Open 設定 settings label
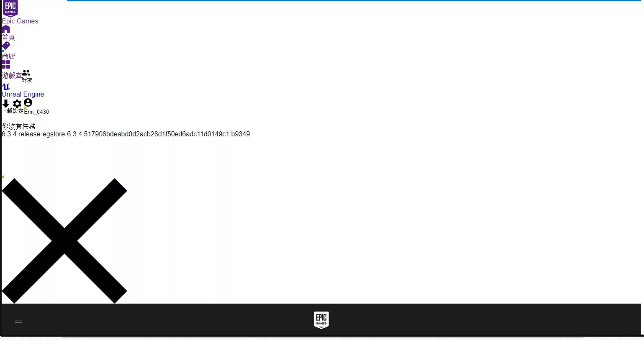The width and height of the screenshot is (644, 340). [18, 111]
